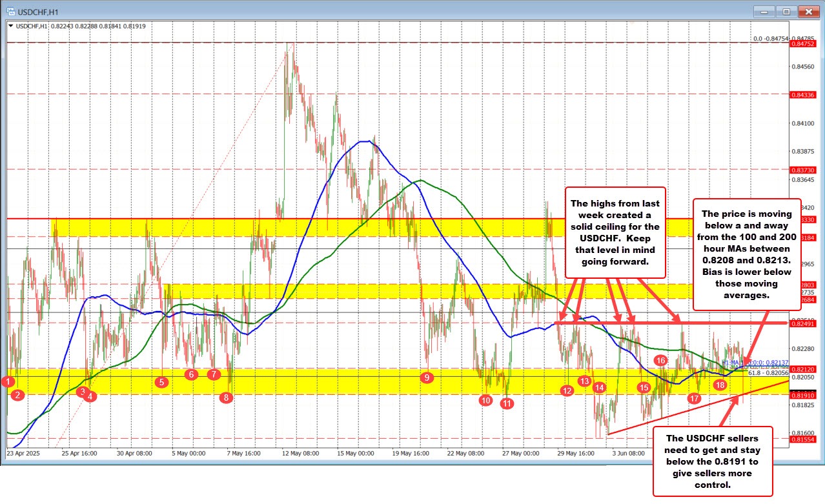Minimize the USDCHF,H1 chart window
This screenshot has height=504, width=825.
pyautogui.click(x=765, y=12)
